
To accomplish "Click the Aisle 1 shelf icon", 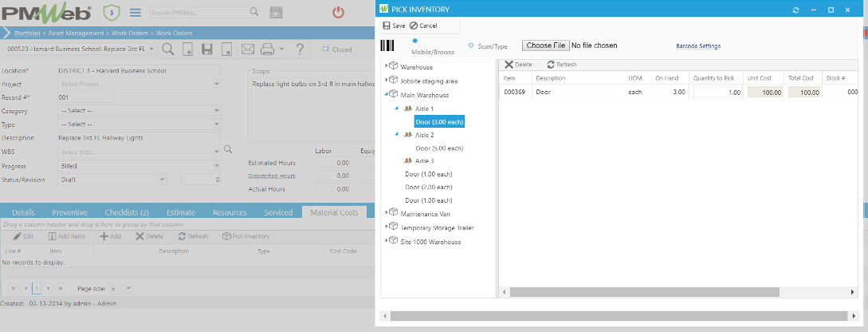I will (x=409, y=109).
